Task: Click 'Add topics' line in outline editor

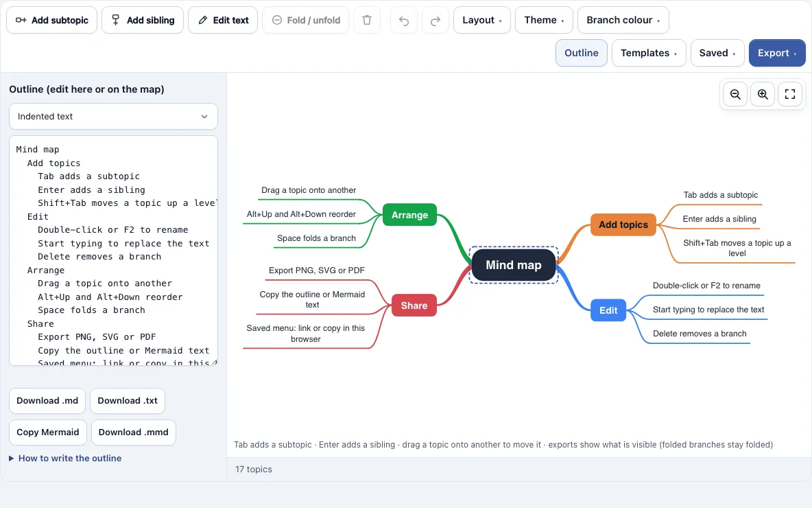Action: [54, 163]
